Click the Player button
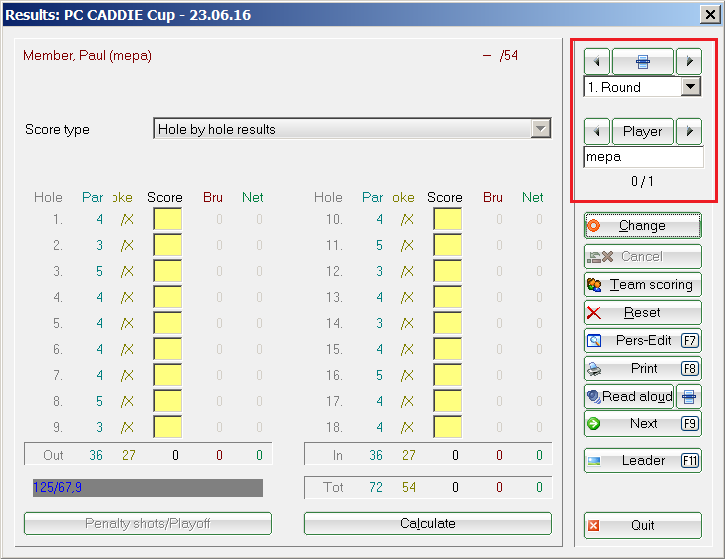This screenshot has width=725, height=559. coord(643,131)
